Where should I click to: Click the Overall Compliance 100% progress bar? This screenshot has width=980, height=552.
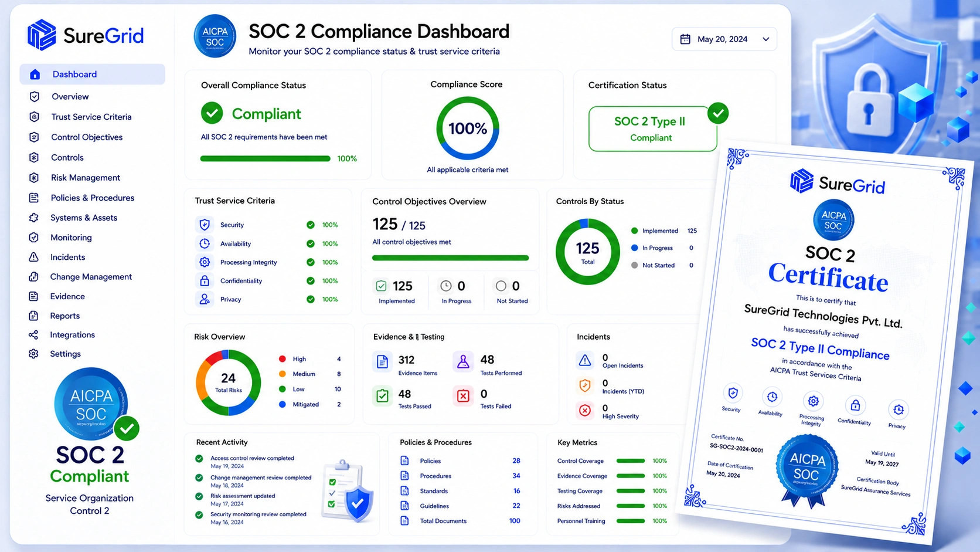coord(265,158)
